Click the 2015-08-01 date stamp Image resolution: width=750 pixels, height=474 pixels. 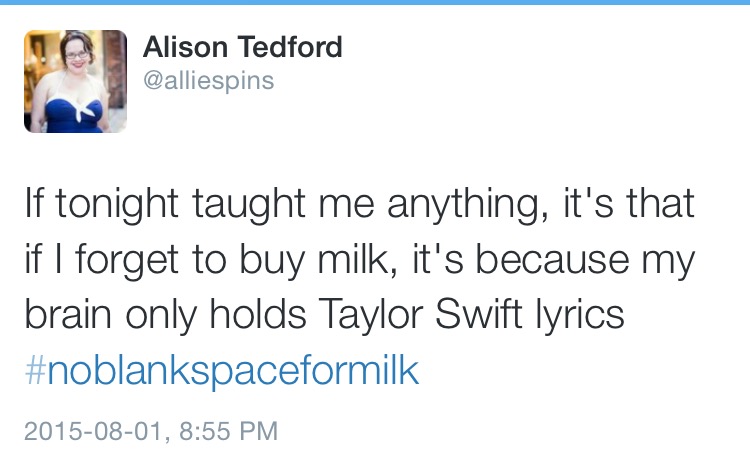(x=94, y=430)
